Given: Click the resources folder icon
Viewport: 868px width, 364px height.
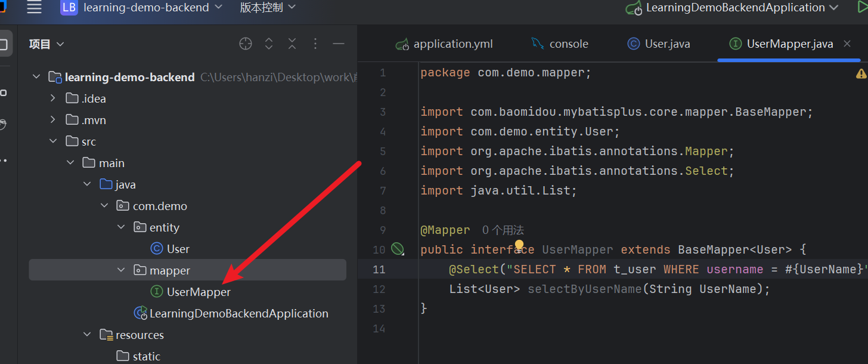Looking at the screenshot, I should pos(106,335).
